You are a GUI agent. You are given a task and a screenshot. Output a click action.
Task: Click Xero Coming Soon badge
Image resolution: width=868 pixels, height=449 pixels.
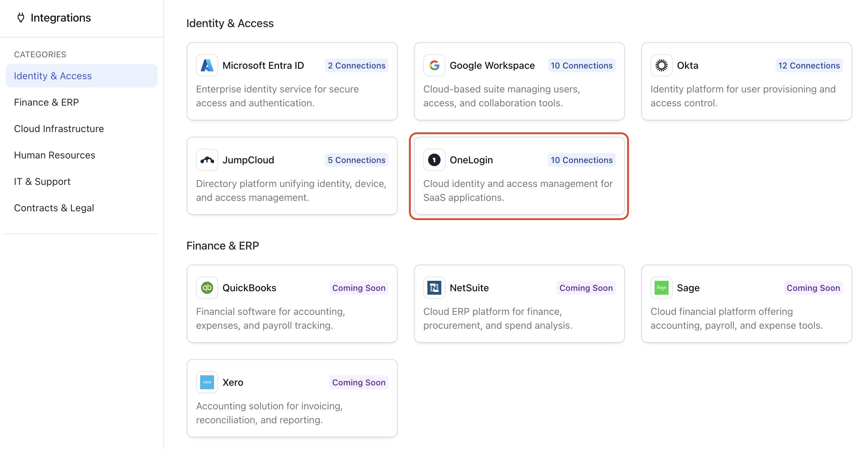359,382
